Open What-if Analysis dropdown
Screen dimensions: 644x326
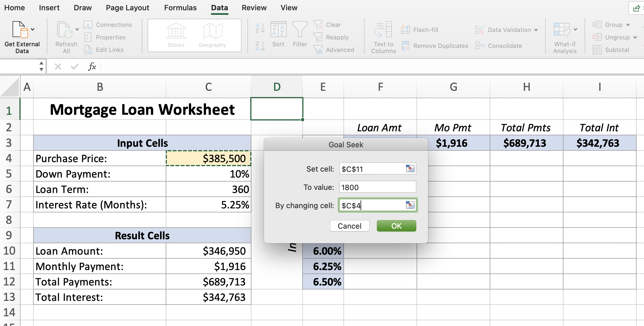pos(575,29)
